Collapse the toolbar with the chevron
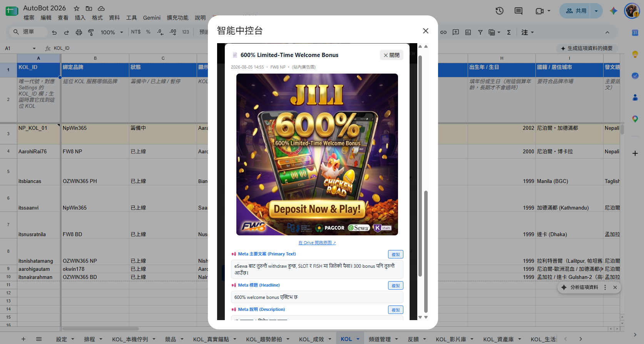This screenshot has height=344, width=644. pos(607,32)
